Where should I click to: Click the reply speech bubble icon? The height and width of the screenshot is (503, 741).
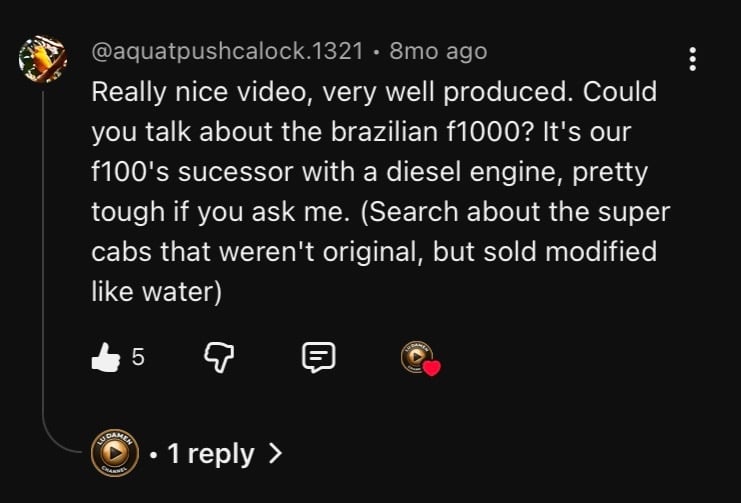tap(318, 356)
